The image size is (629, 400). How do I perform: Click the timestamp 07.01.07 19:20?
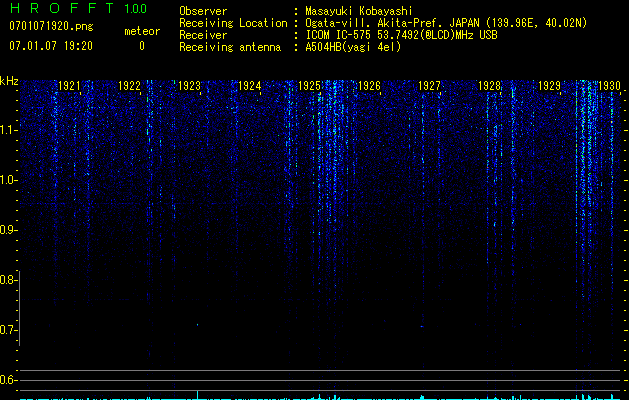tap(51, 46)
